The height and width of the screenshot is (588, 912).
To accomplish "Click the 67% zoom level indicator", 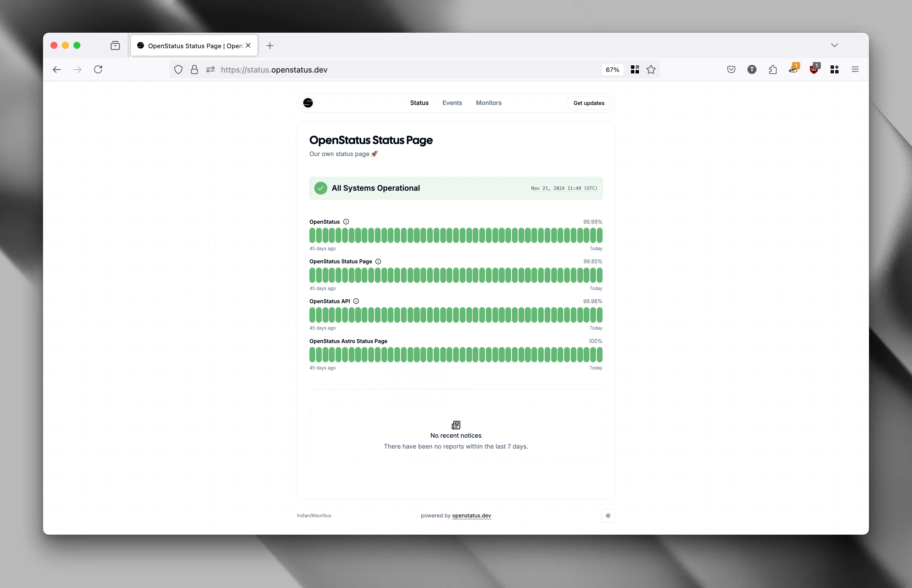I will 612,69.
